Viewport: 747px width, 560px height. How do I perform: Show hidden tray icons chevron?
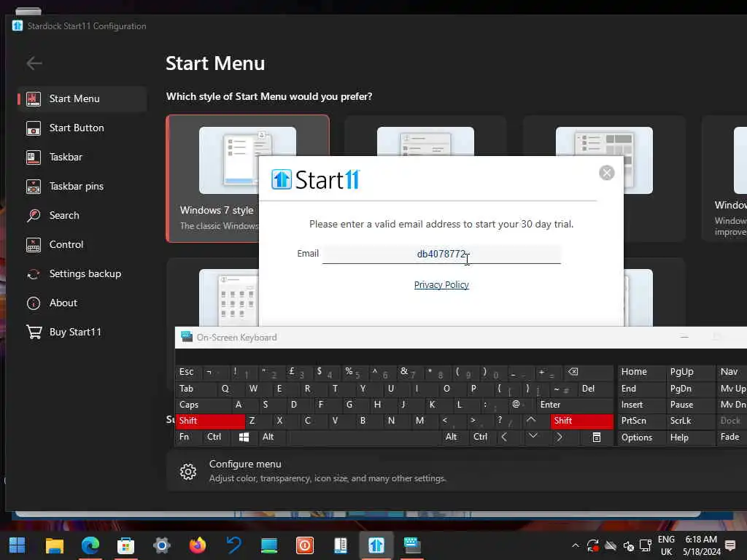576,545
